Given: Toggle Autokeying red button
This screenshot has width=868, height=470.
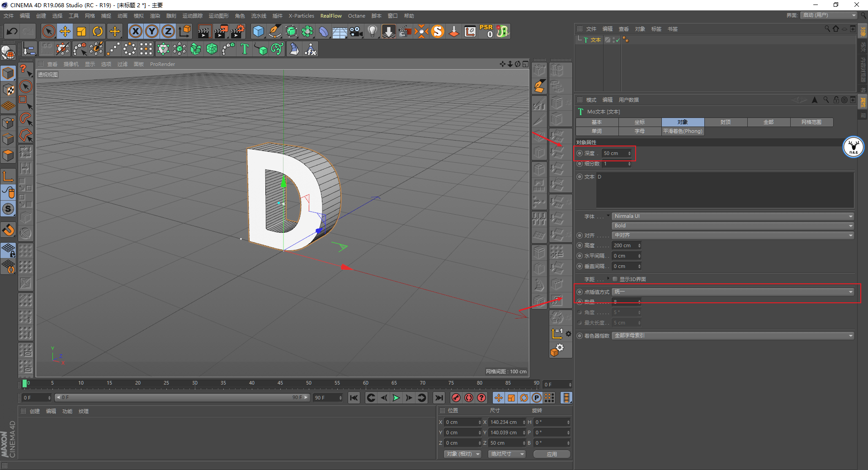Looking at the screenshot, I should [469, 398].
